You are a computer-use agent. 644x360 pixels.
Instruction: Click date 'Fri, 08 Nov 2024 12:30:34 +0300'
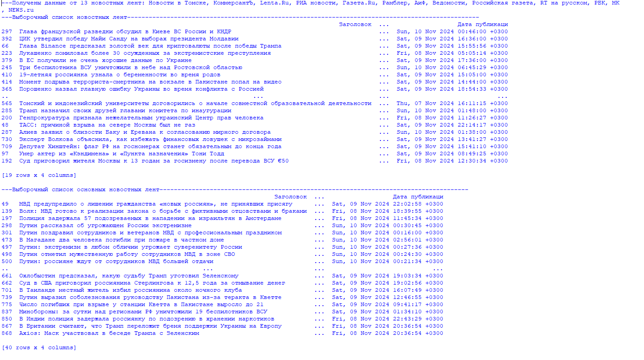(x=452, y=161)
